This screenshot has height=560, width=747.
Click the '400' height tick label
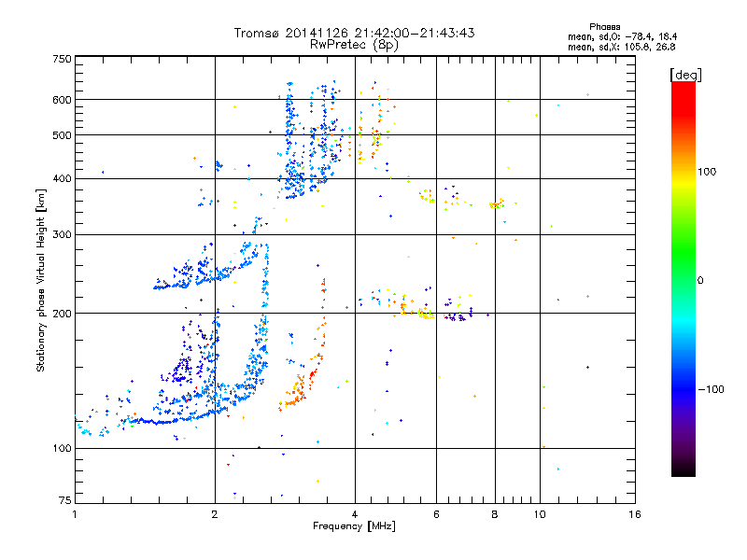62,178
